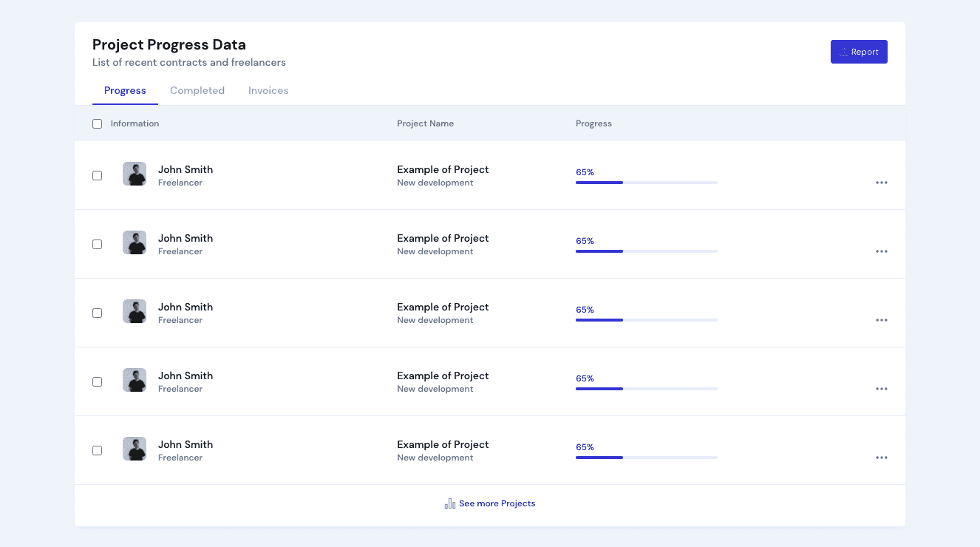
Task: Click the Project Name column header
Action: click(425, 123)
